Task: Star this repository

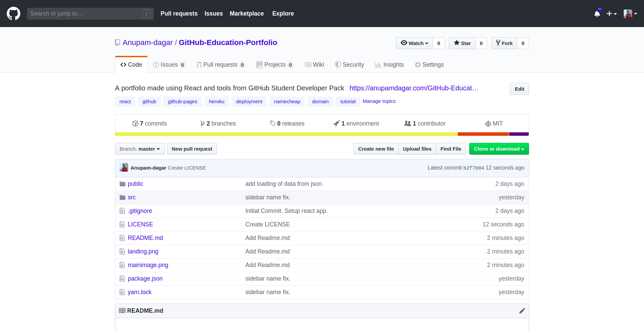Action: point(462,43)
